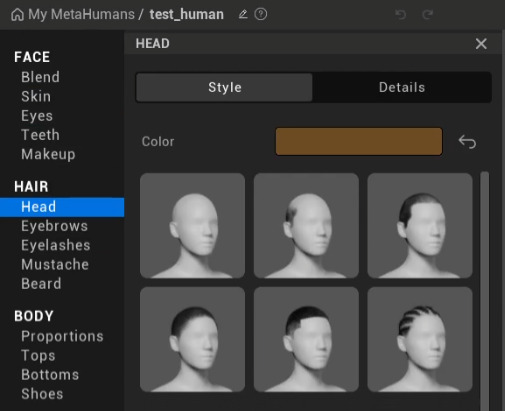Click the redo arrow in top bar

coord(427,15)
